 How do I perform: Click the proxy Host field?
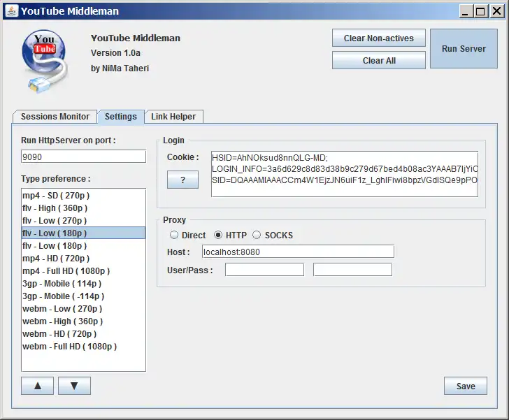[298, 252]
